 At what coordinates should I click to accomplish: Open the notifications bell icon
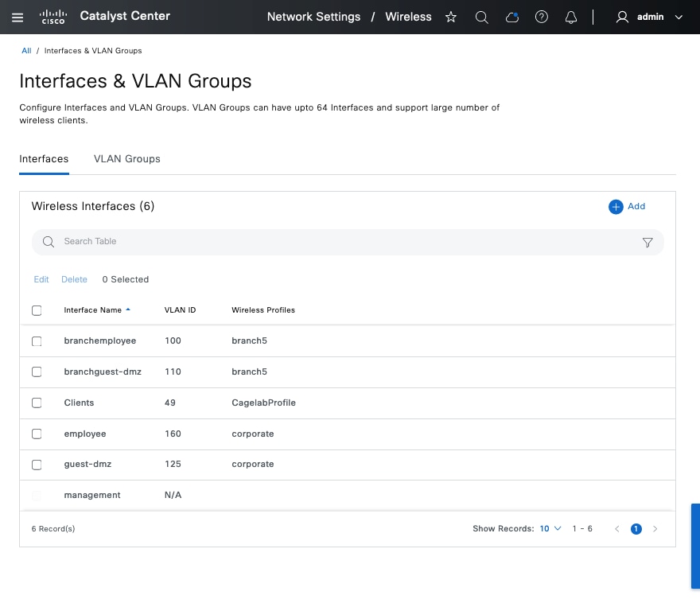point(570,17)
